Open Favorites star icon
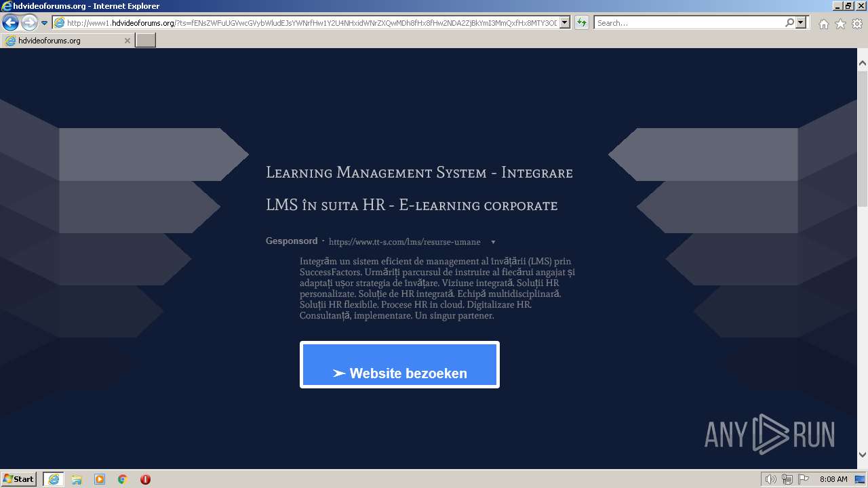 (840, 24)
